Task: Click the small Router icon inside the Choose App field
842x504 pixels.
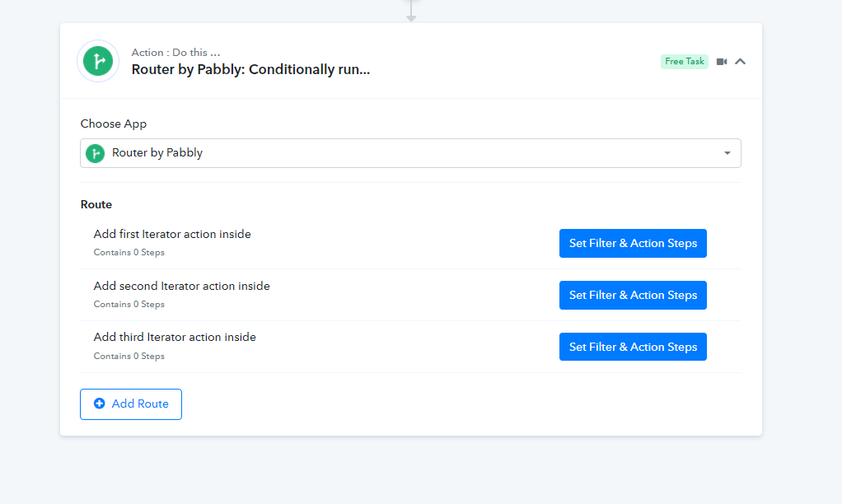Action: (95, 153)
